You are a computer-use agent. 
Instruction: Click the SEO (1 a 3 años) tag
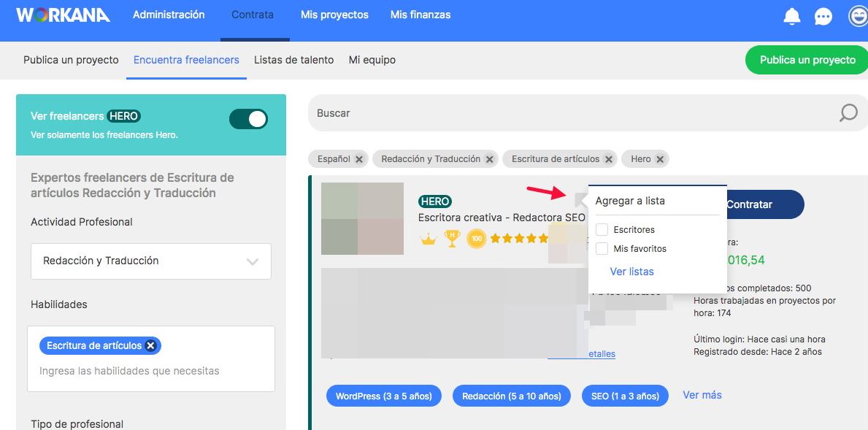tap(626, 396)
